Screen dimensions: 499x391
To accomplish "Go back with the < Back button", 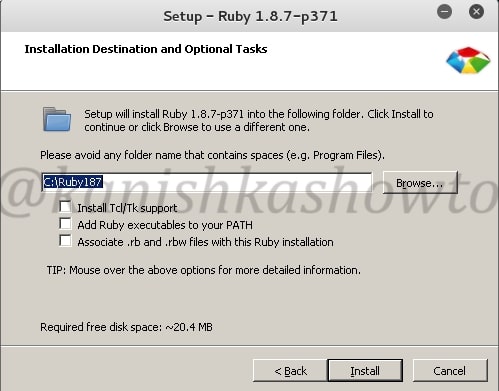I will point(290,371).
